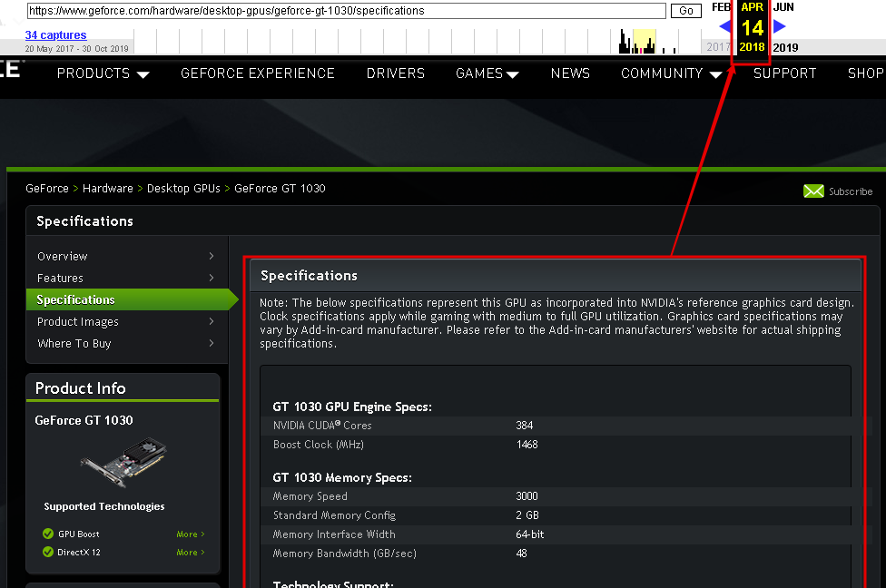
Task: Select JUN in the capture date navigator
Action: point(783,7)
